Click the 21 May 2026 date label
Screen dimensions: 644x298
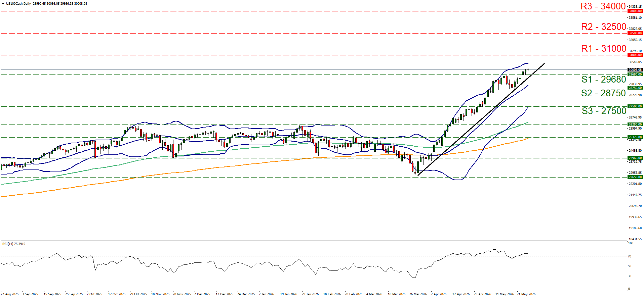point(526,294)
